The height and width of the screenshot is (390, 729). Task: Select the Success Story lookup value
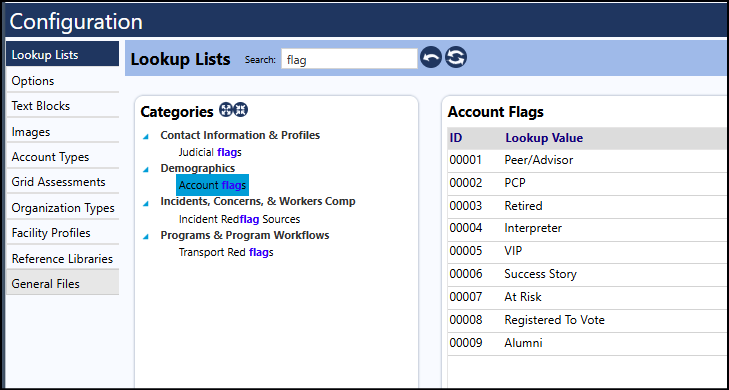click(x=540, y=274)
